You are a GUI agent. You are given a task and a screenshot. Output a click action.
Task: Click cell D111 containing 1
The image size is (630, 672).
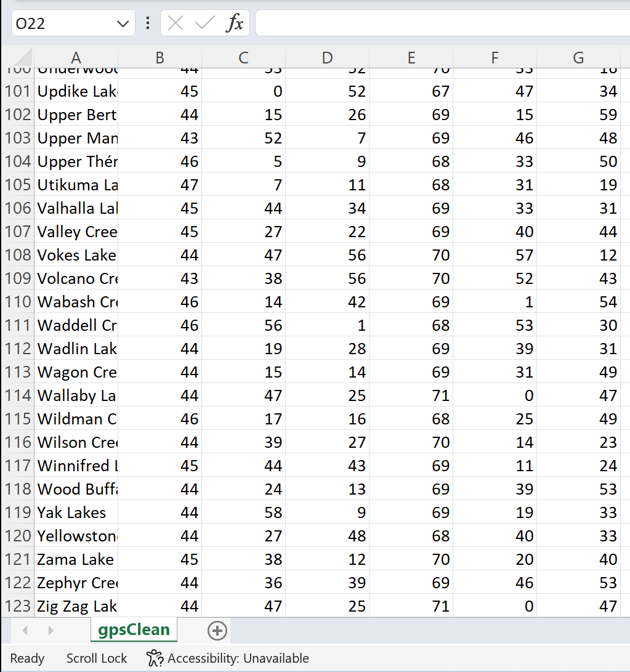click(328, 325)
